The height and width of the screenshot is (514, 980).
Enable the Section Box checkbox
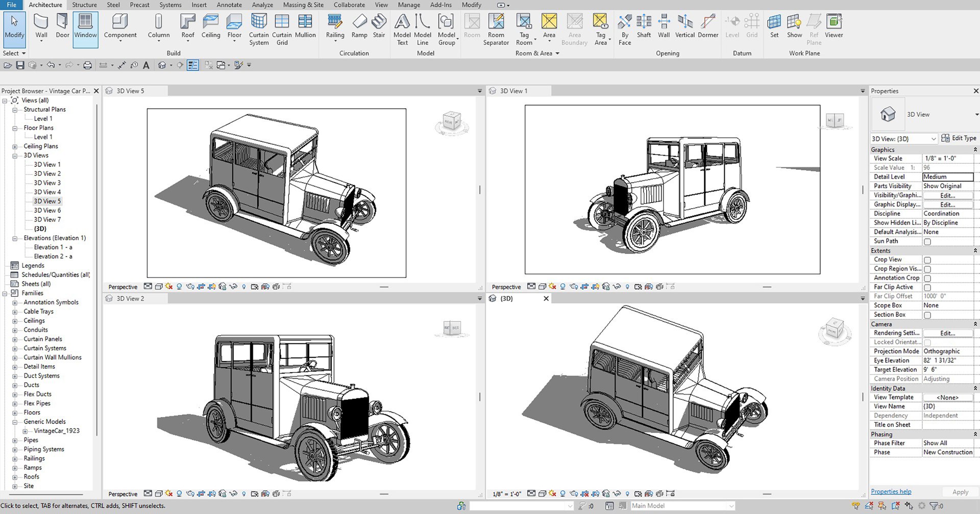(927, 315)
